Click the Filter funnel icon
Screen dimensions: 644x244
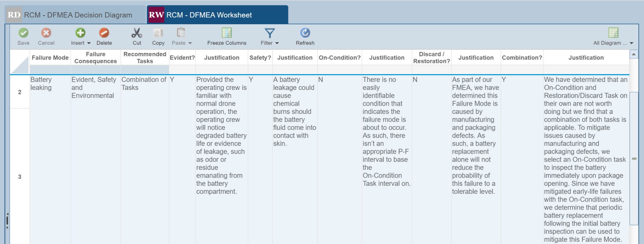click(269, 33)
